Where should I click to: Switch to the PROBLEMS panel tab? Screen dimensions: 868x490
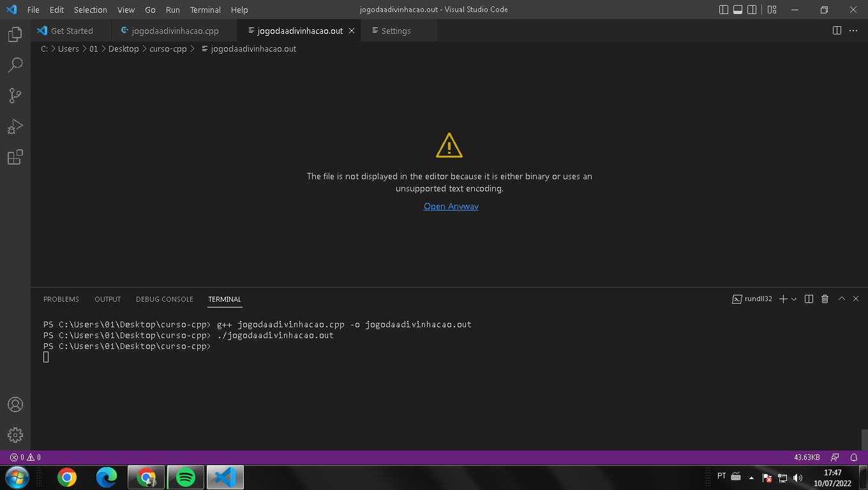[61, 299]
